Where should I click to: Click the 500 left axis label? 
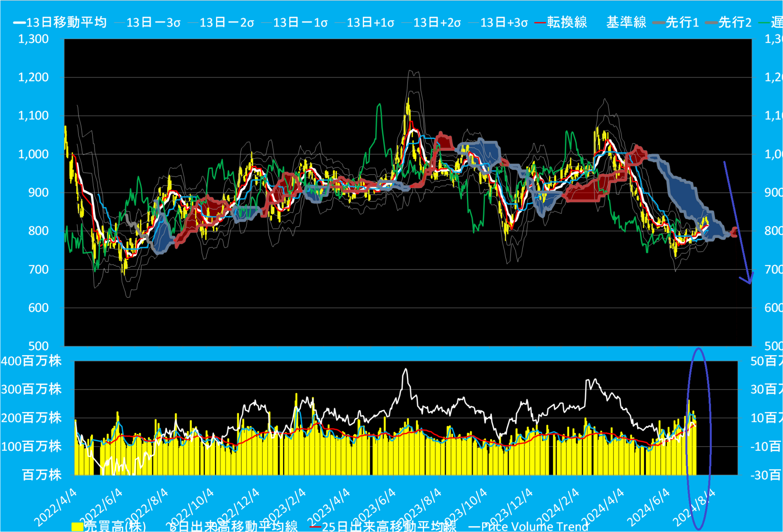coord(38,346)
